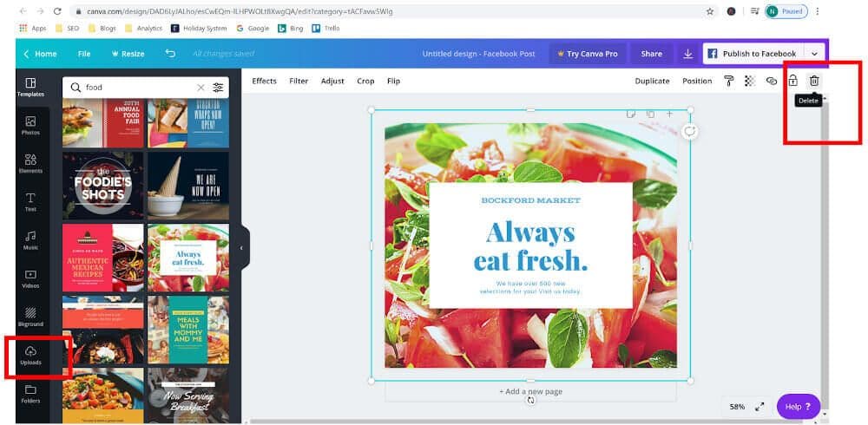
Task: Open the File menu
Action: coord(84,54)
